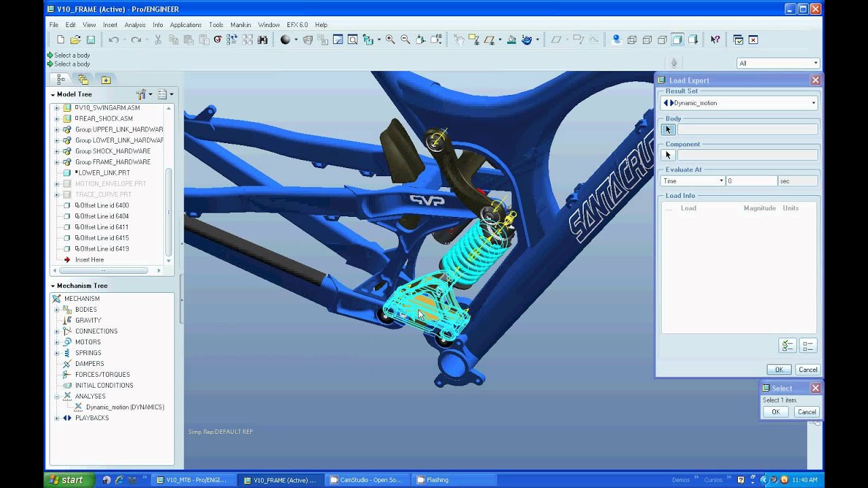This screenshot has height=488, width=868.
Task: Click the zoom window magnifier icon
Action: (353, 40)
